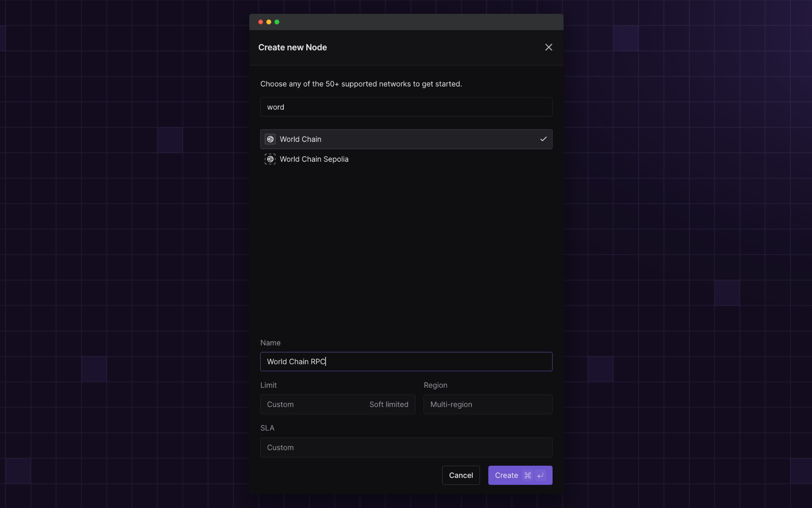Open the Region selector showing Multi-region

coord(487,404)
